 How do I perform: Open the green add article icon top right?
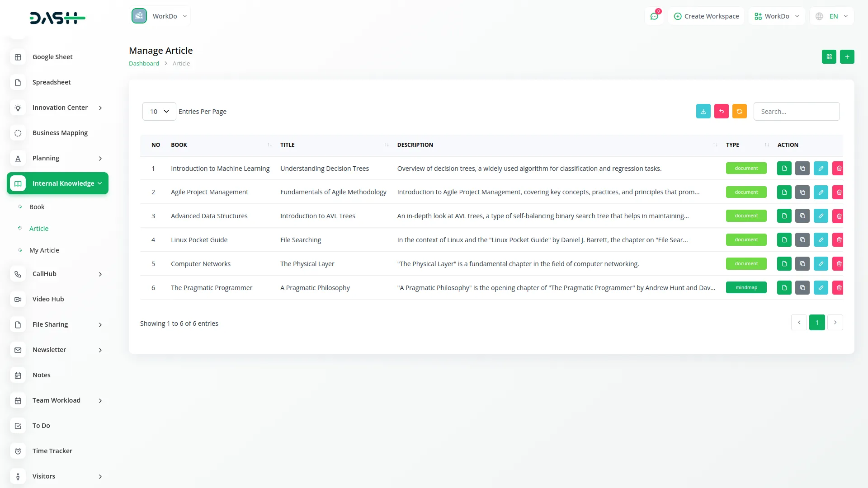pyautogui.click(x=847, y=56)
